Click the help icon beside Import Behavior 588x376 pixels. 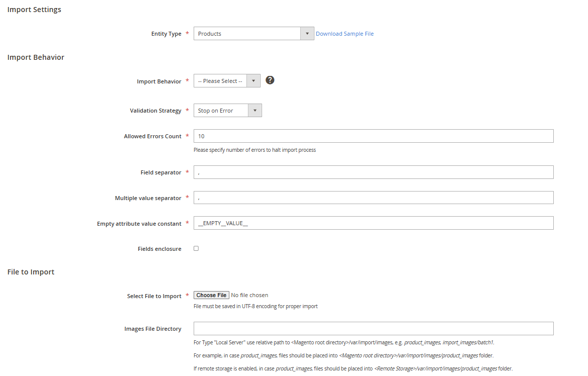click(x=270, y=80)
